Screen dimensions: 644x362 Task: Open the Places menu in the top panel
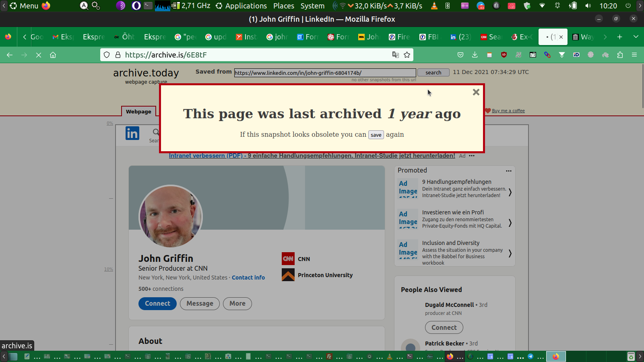point(284,6)
